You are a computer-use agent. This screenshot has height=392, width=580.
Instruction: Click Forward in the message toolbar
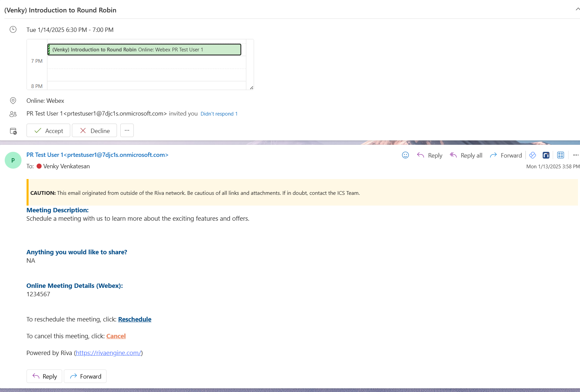point(506,155)
